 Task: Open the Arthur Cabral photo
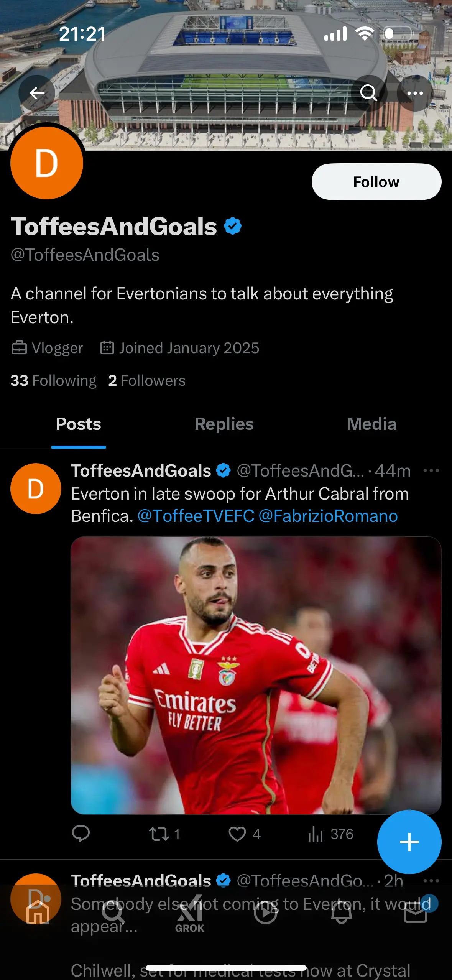[256, 675]
